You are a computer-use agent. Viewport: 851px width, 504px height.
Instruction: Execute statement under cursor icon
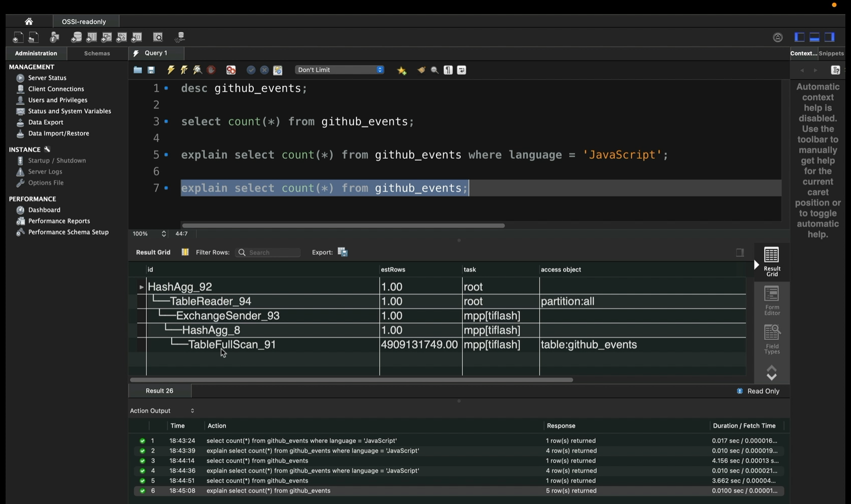(x=184, y=70)
